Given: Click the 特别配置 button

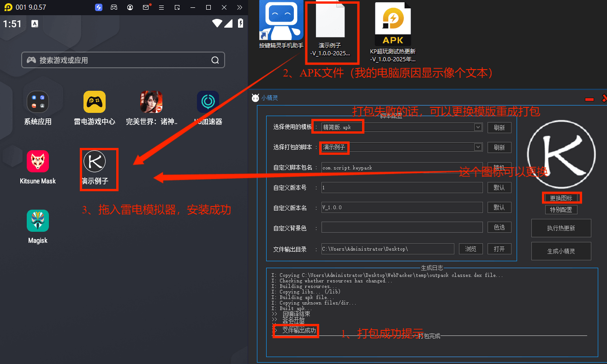Looking at the screenshot, I should pos(561,210).
